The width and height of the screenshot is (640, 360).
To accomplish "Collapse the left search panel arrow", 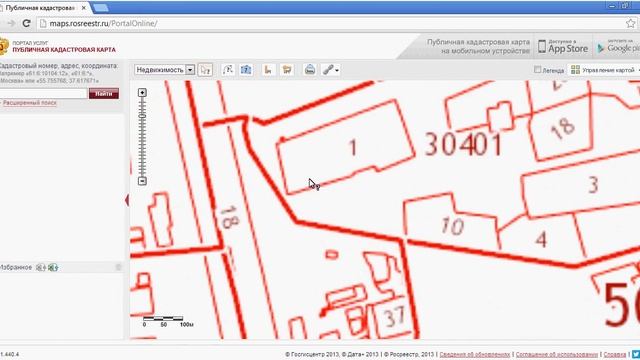I will (x=127, y=200).
